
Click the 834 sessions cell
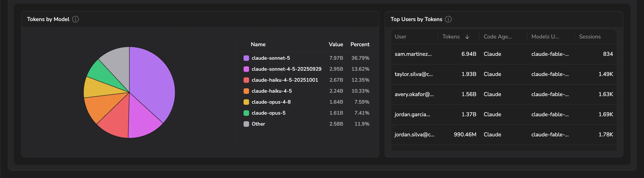(x=608, y=54)
